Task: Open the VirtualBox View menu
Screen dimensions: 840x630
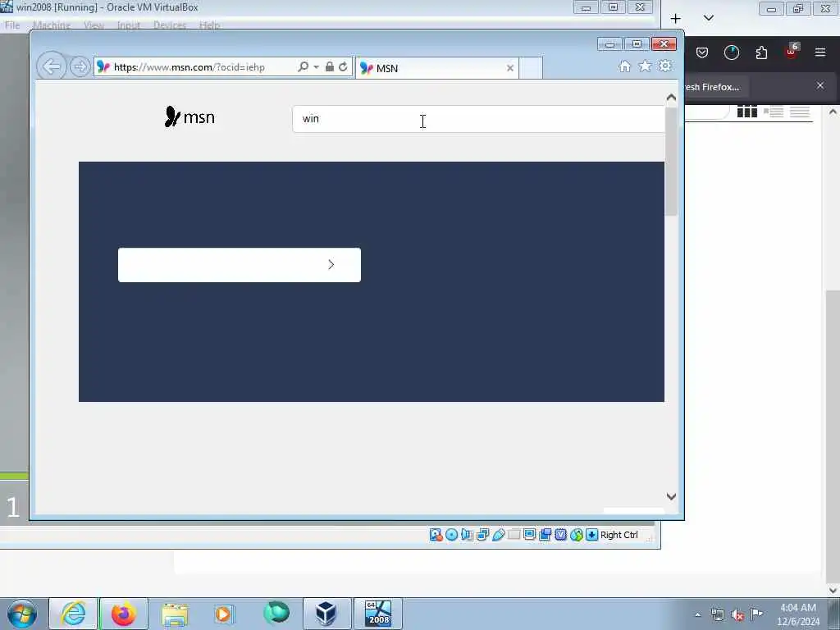Action: click(94, 25)
